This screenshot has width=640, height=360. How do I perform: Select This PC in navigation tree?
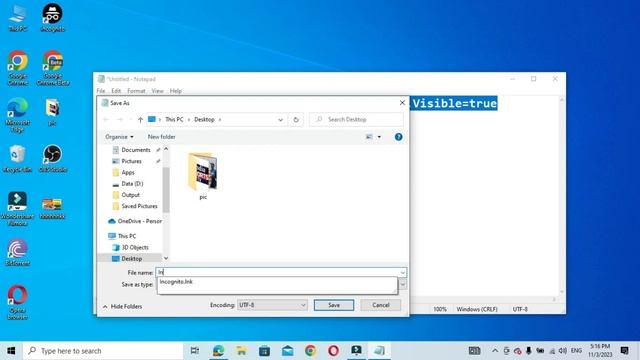[x=127, y=236]
